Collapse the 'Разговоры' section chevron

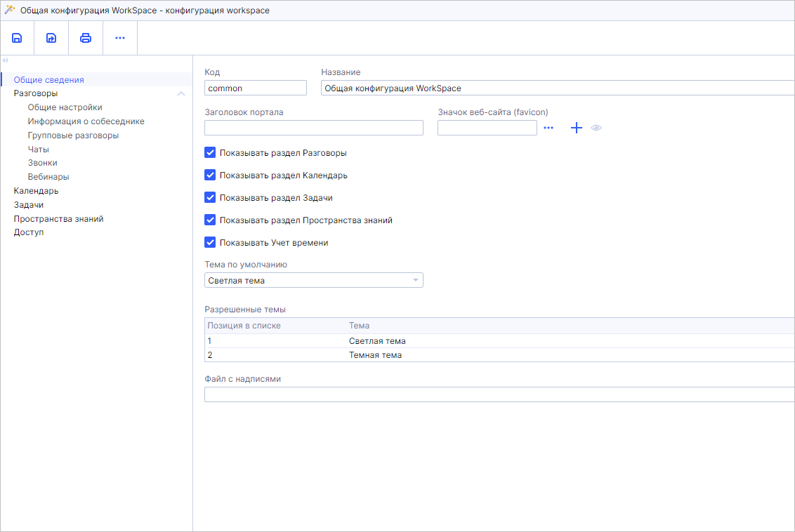[181, 93]
